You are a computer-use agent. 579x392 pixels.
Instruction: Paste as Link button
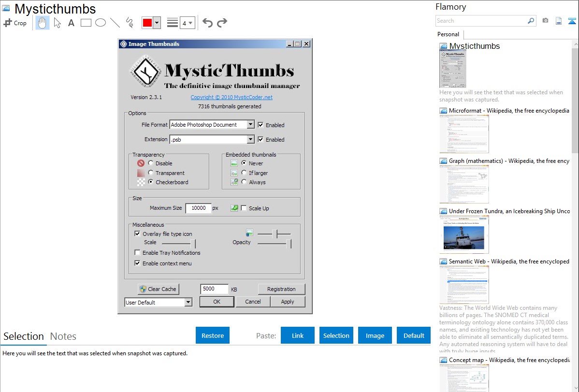(x=298, y=335)
